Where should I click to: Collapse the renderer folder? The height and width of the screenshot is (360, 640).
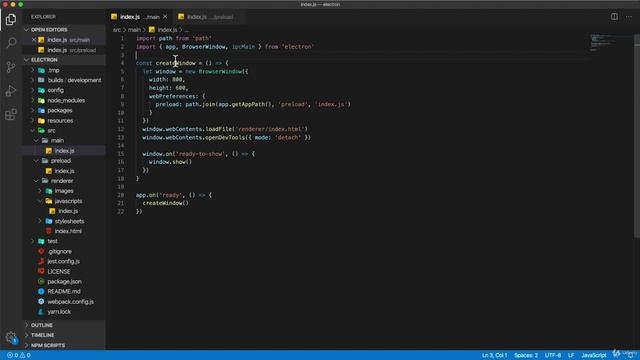tap(36, 181)
